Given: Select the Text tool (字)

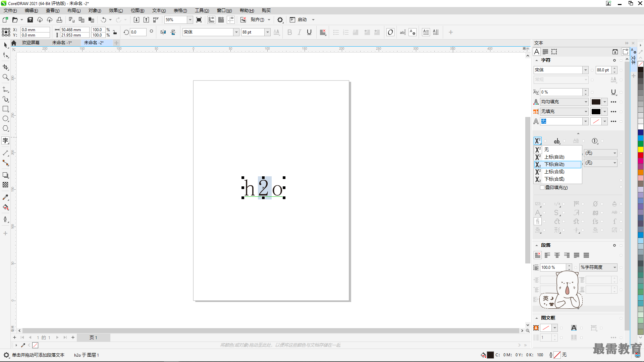Looking at the screenshot, I should (x=5, y=141).
